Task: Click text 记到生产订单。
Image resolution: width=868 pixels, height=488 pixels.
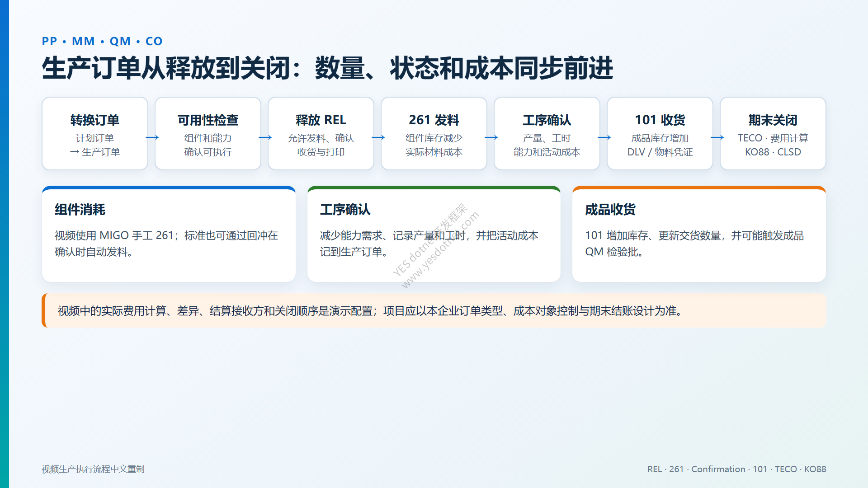Action: coord(354,252)
